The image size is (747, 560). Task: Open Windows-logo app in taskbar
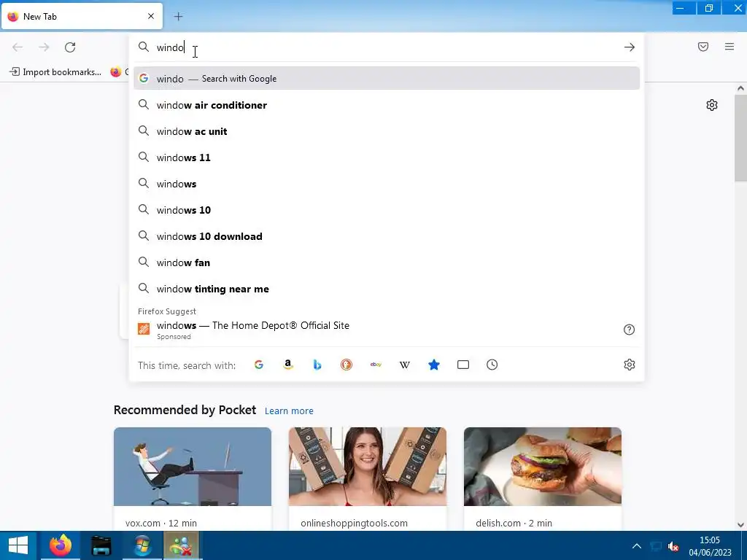[x=142, y=545]
